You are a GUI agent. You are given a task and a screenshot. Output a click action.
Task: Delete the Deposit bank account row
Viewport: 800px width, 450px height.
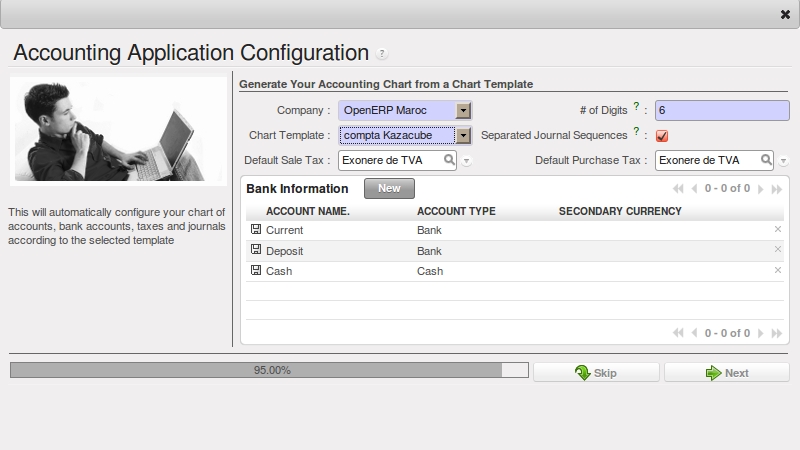[777, 250]
